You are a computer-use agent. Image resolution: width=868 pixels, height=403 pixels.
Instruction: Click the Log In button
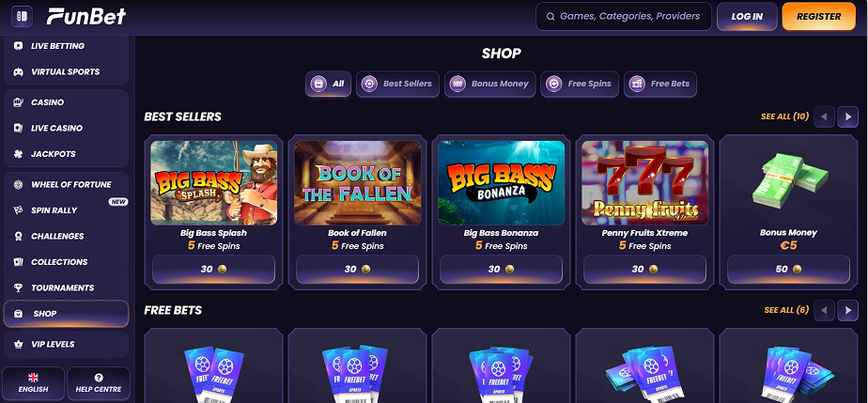click(747, 17)
